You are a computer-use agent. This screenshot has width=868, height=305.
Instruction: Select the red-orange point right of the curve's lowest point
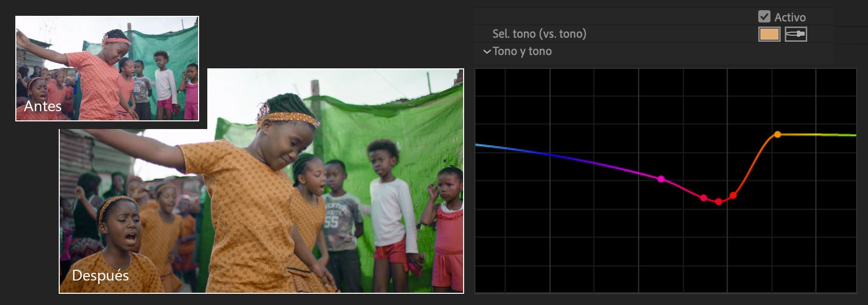[733, 195]
